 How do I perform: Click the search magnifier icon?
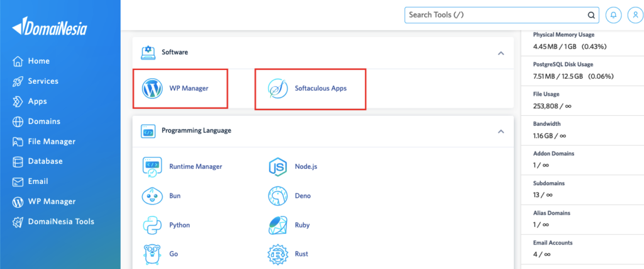(x=591, y=15)
